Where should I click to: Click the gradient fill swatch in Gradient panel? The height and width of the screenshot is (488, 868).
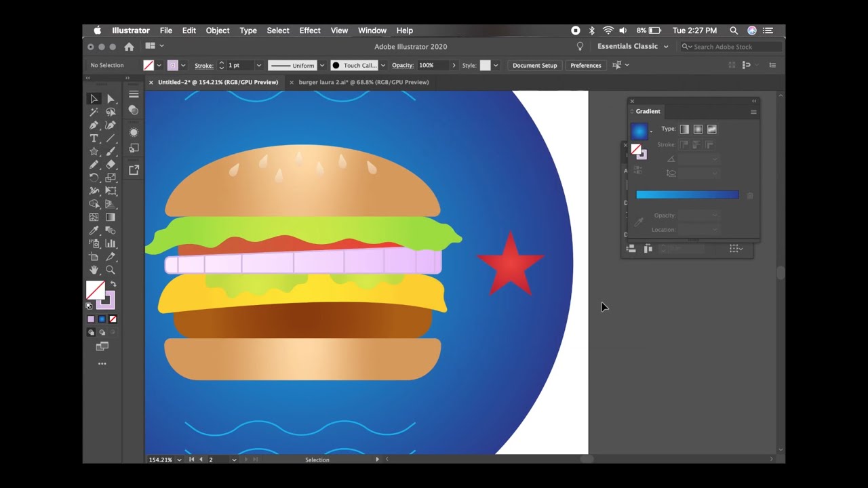[x=639, y=131]
